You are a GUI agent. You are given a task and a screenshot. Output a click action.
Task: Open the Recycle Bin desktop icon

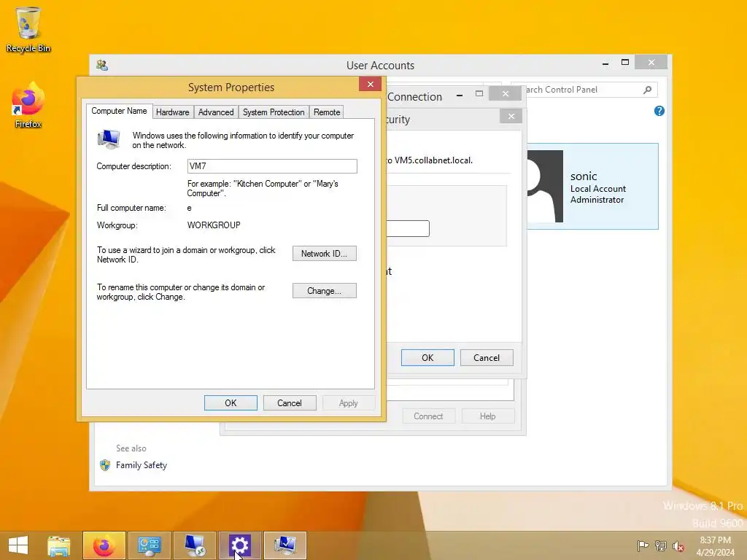[x=28, y=29]
